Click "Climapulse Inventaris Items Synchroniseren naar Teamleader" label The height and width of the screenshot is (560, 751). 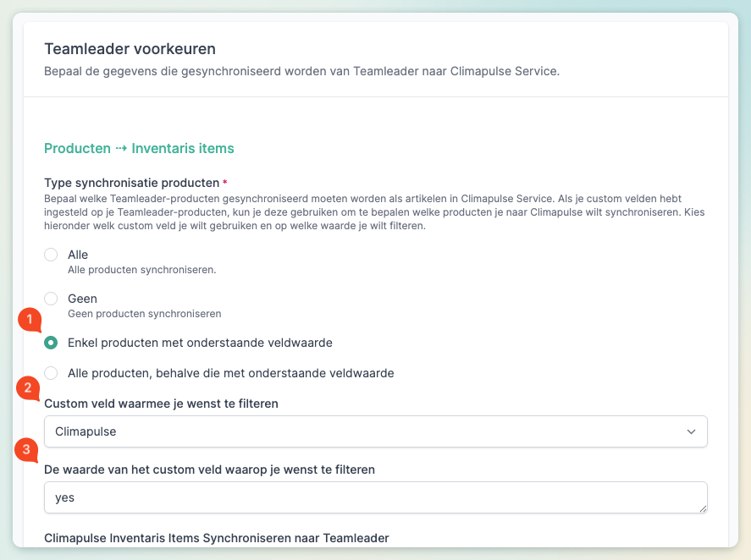[x=216, y=538]
